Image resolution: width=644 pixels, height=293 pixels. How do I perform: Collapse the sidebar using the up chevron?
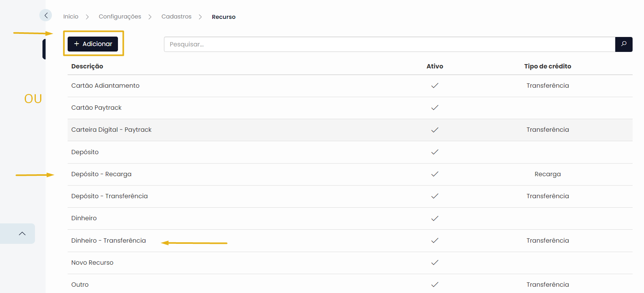[x=22, y=234]
